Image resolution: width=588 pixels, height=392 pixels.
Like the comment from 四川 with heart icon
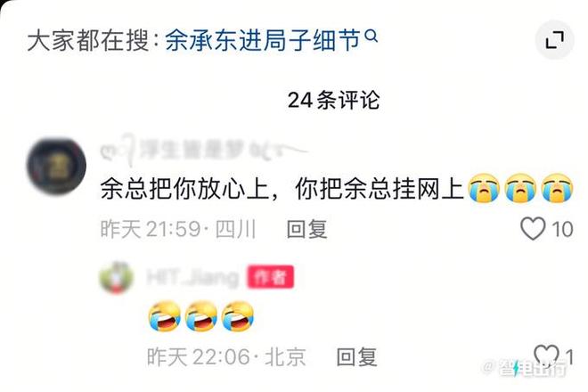click(533, 228)
